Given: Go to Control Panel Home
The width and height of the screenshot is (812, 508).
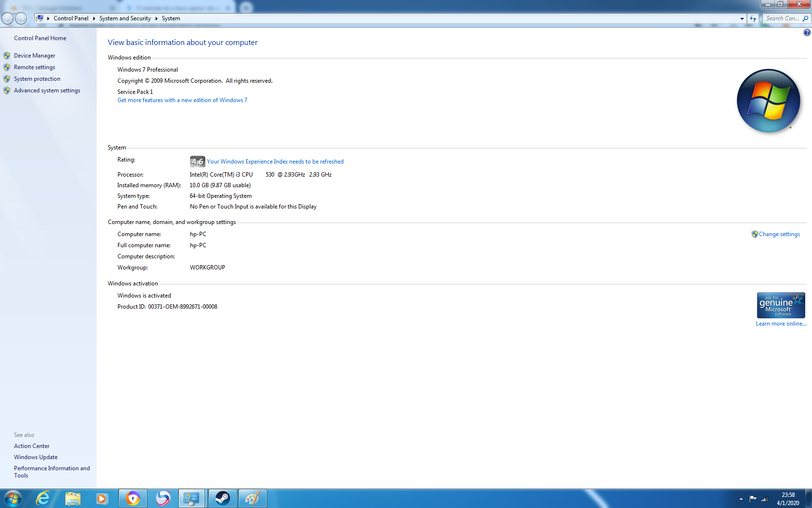Looking at the screenshot, I should click(40, 38).
